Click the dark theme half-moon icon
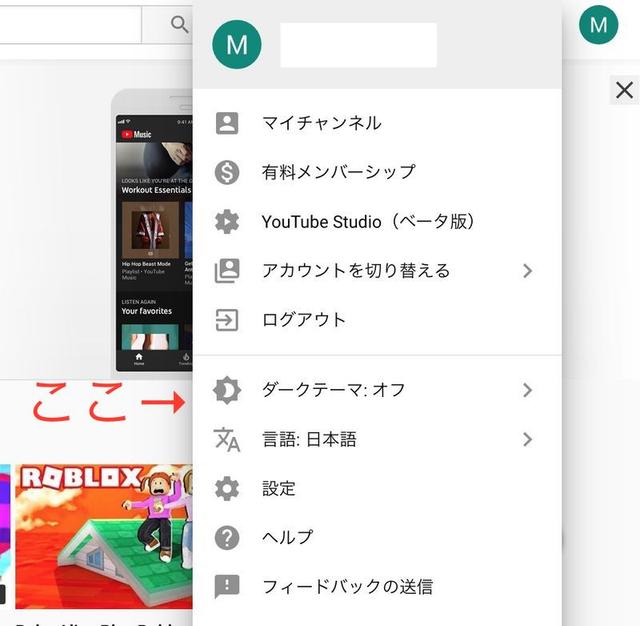Image resolution: width=640 pixels, height=626 pixels. click(227, 390)
